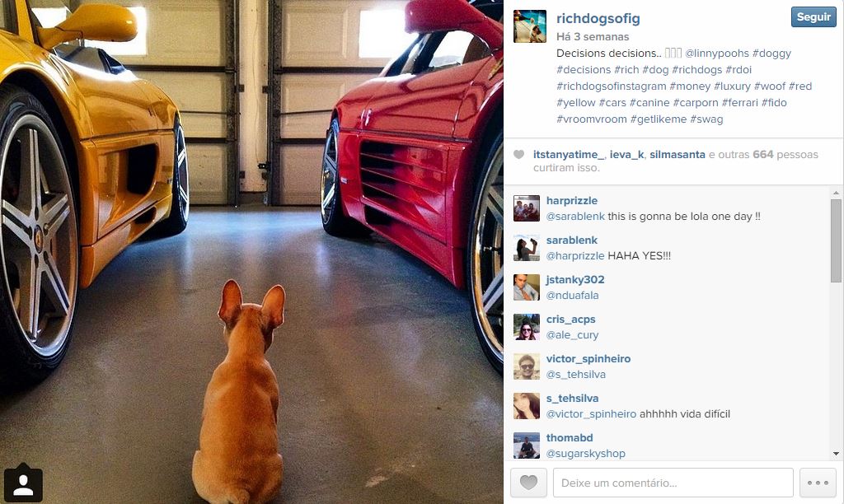Image resolution: width=844 pixels, height=504 pixels.
Task: Open the richdogsofig username link
Action: tap(598, 18)
